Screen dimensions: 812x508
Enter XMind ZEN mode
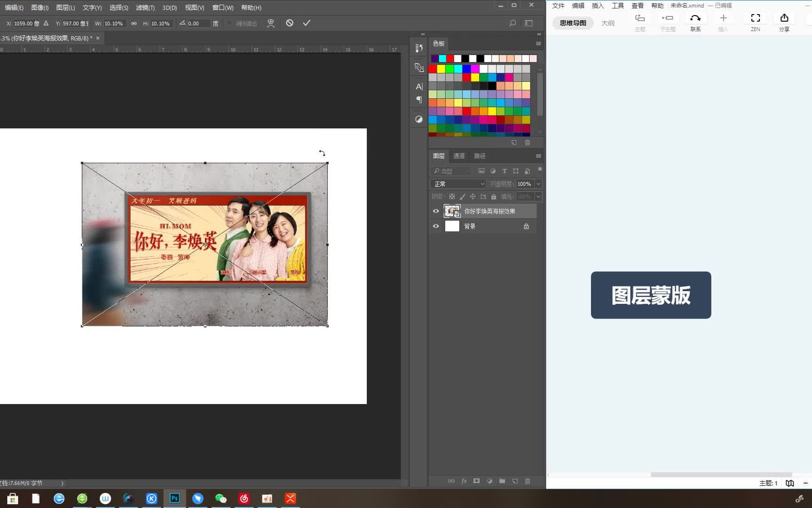755,22
